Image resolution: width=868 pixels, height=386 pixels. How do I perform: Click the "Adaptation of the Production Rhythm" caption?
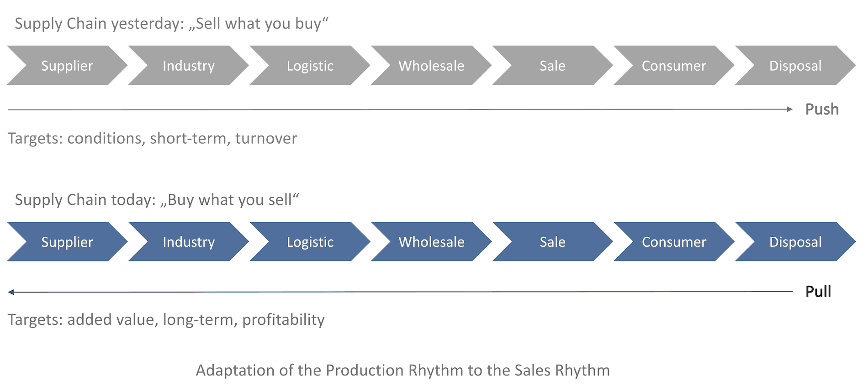402,370
